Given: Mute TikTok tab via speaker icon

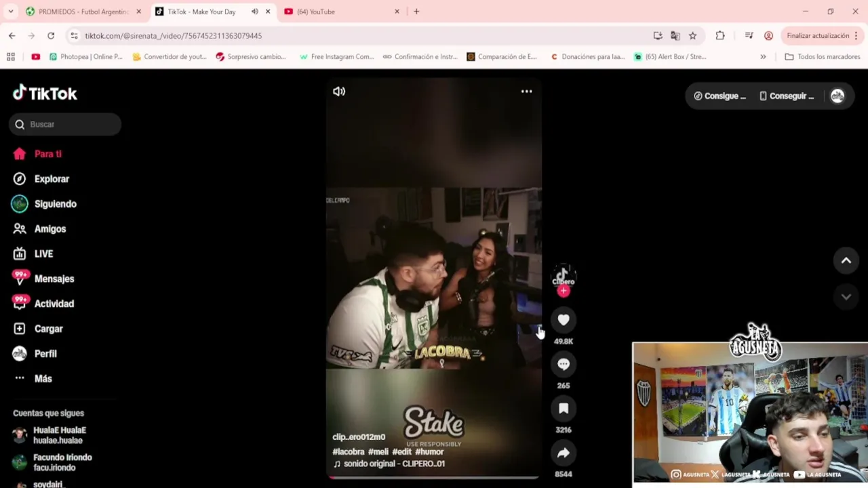Looking at the screenshot, I should point(255,12).
